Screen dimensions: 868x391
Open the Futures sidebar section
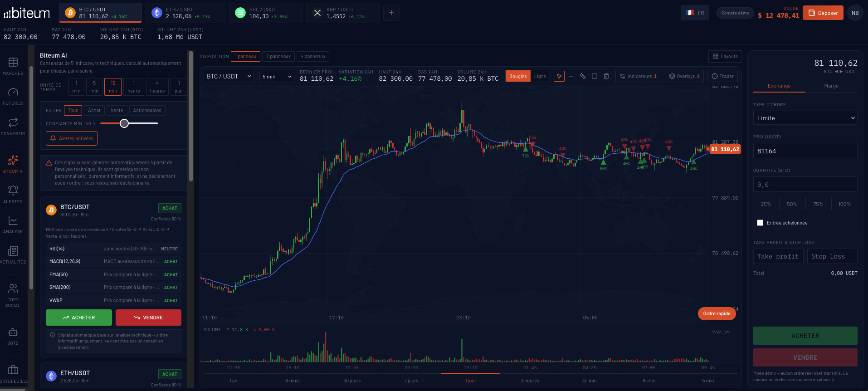pos(13,97)
